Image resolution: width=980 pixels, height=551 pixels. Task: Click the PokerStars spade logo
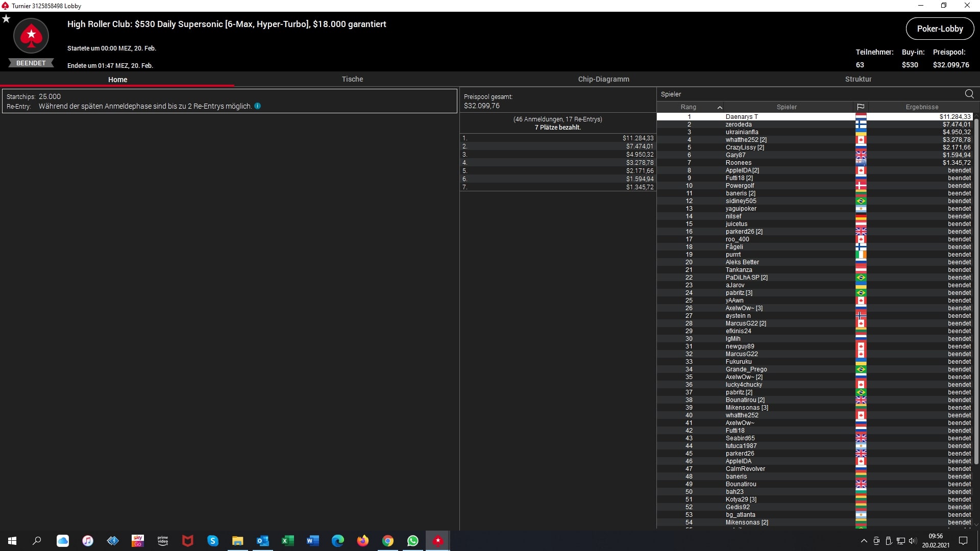click(x=31, y=36)
